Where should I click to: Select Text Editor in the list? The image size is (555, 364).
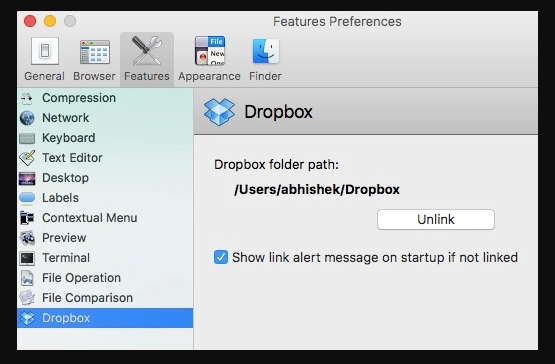105,158
